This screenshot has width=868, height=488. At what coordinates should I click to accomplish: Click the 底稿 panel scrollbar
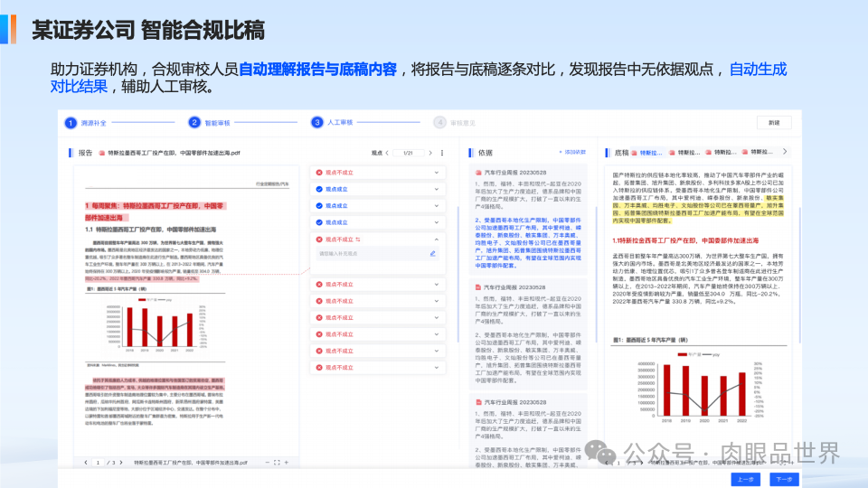coord(799,274)
